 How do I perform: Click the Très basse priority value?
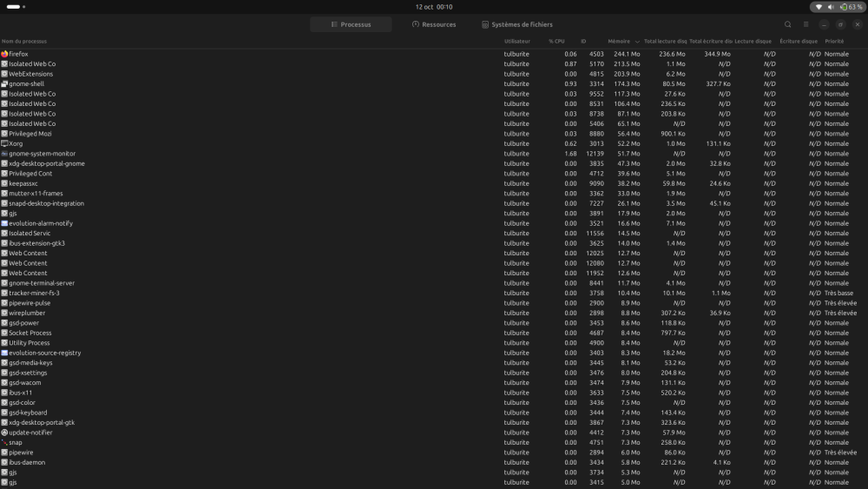click(x=838, y=293)
